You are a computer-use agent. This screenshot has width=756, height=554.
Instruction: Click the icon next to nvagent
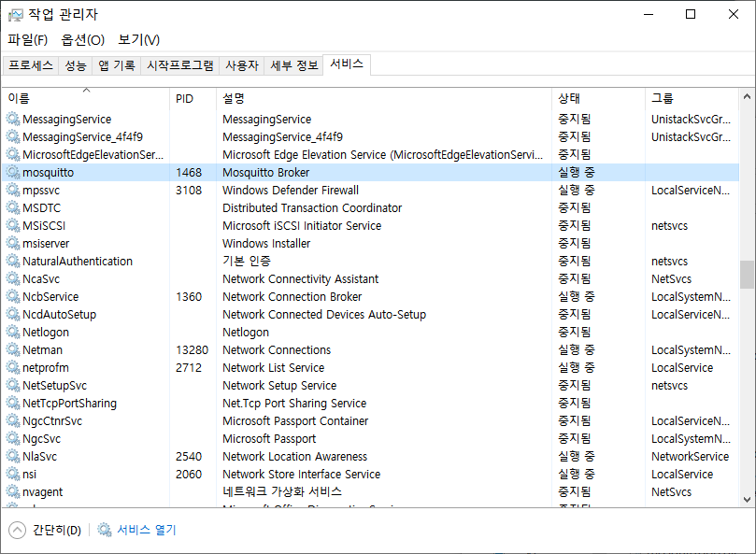tap(13, 491)
